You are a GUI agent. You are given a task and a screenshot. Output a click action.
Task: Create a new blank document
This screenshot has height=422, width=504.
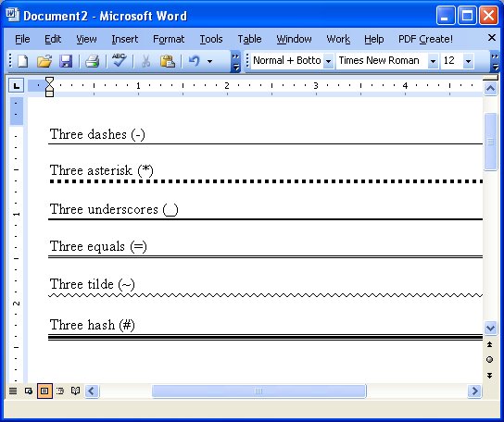23,61
